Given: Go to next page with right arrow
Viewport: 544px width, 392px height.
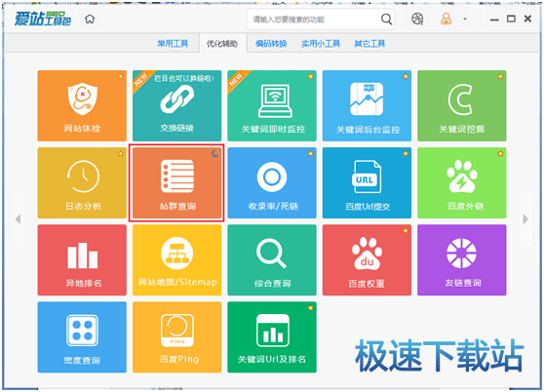Looking at the screenshot, I should (525, 218).
